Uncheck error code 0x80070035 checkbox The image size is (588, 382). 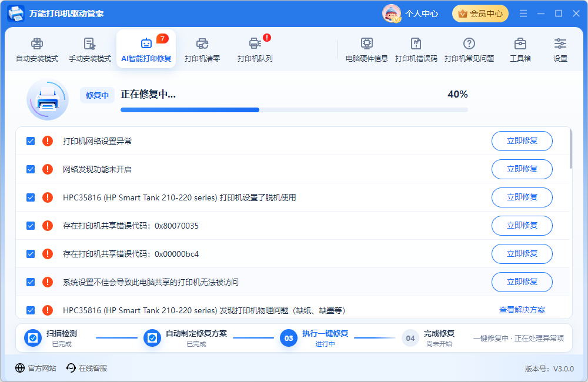pyautogui.click(x=31, y=226)
